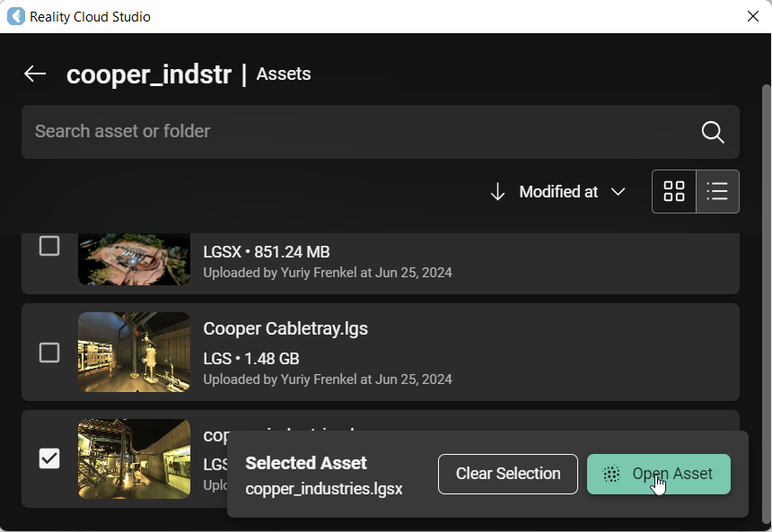Toggle the sort direction arrow icon
Image resolution: width=772 pixels, height=532 pixels.
(497, 192)
